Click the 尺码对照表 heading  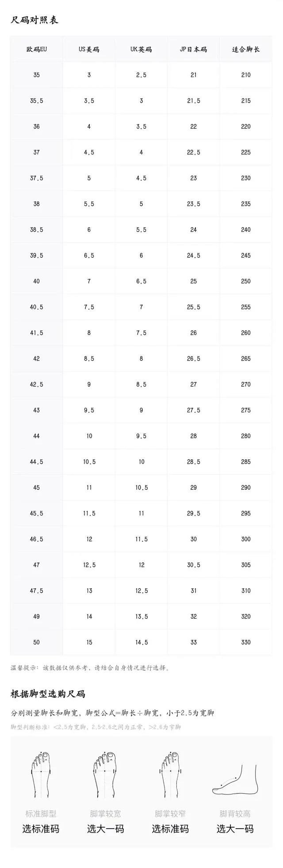tap(34, 20)
